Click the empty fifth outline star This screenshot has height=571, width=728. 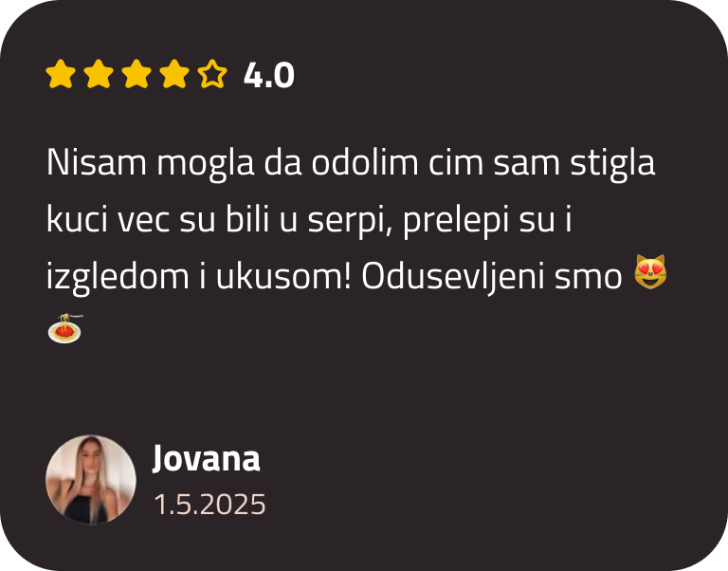click(x=212, y=74)
